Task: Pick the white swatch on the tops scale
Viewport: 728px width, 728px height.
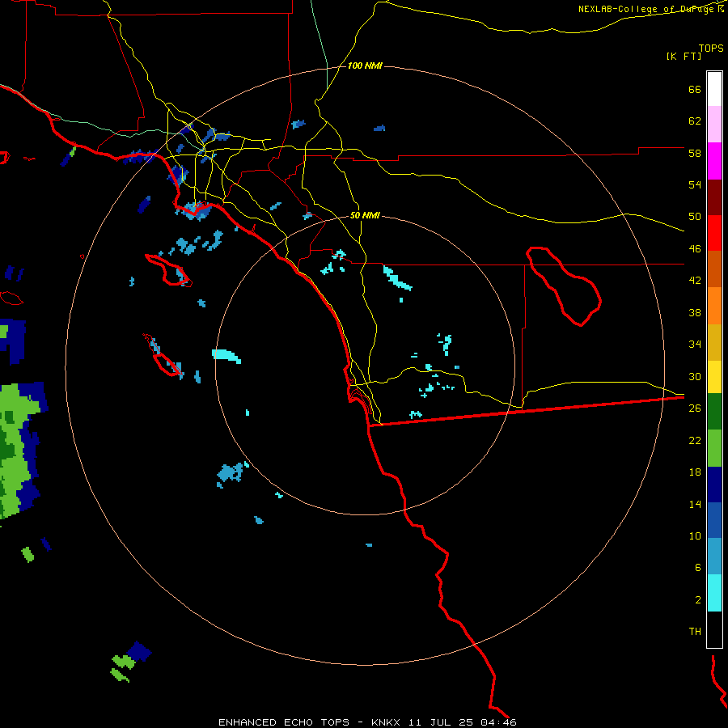Action: click(x=714, y=89)
